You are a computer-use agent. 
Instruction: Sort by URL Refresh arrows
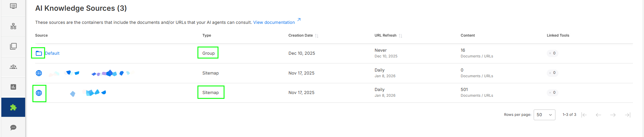point(400,36)
